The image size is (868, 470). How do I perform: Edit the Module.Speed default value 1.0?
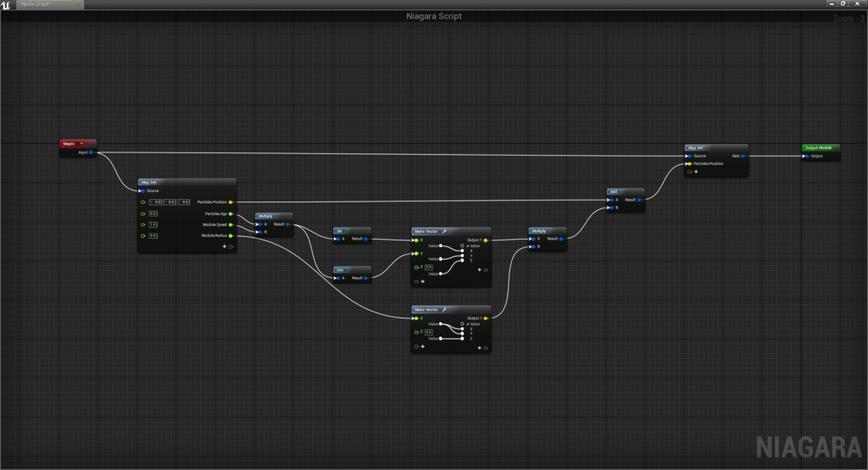click(153, 225)
